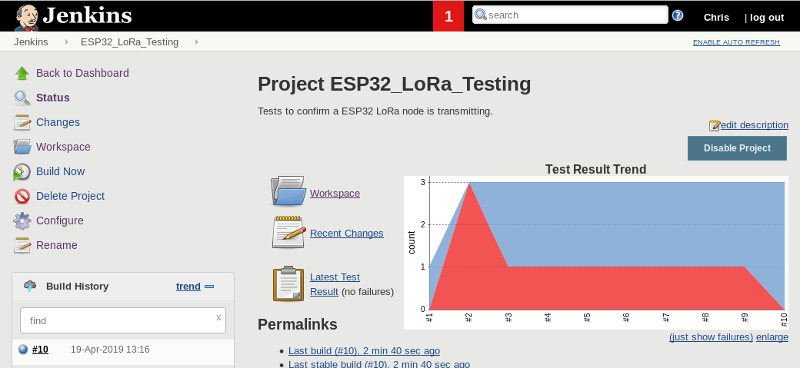Viewport: 800px width, 368px height.
Task: Log out using the log out link
Action: point(767,17)
